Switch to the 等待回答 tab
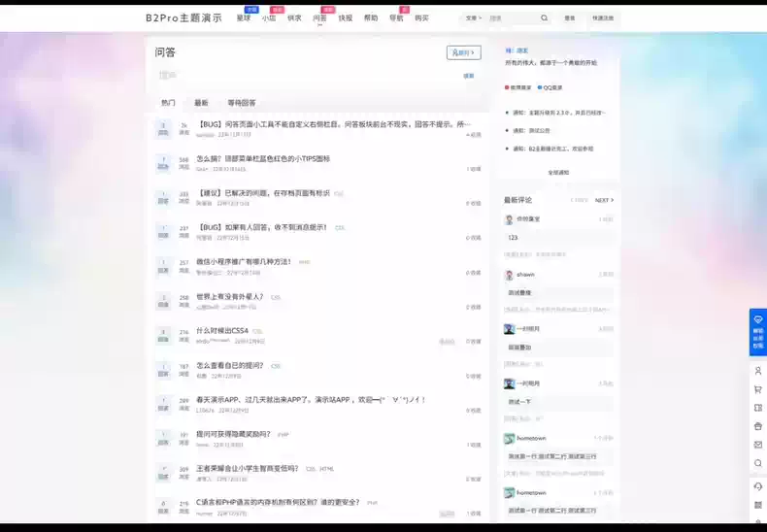Screen dimensions: 767x532 click(242, 103)
